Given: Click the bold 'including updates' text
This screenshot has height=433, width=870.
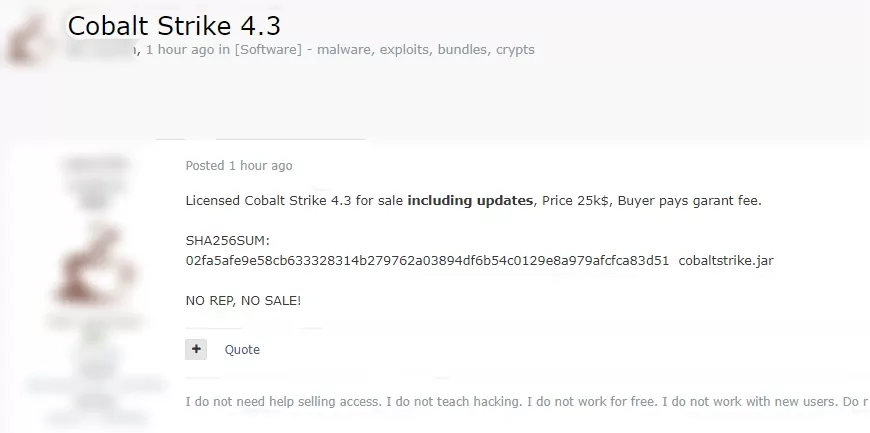Looking at the screenshot, I should [x=470, y=200].
